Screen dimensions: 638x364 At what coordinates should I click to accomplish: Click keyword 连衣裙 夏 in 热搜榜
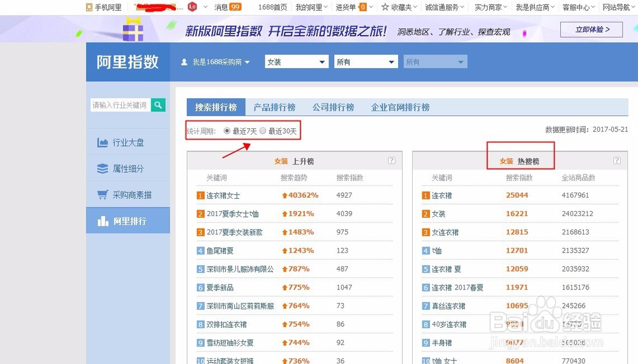pos(447,269)
